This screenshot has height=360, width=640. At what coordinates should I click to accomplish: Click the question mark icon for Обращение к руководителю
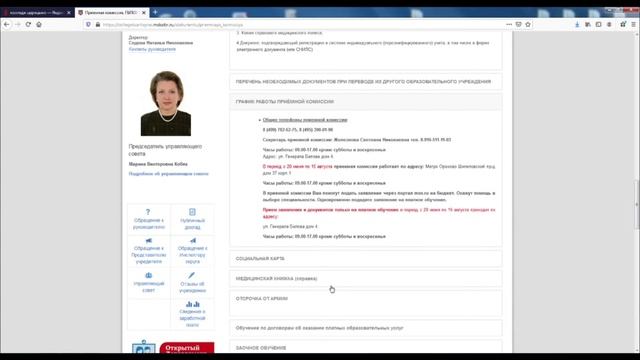(x=148, y=212)
